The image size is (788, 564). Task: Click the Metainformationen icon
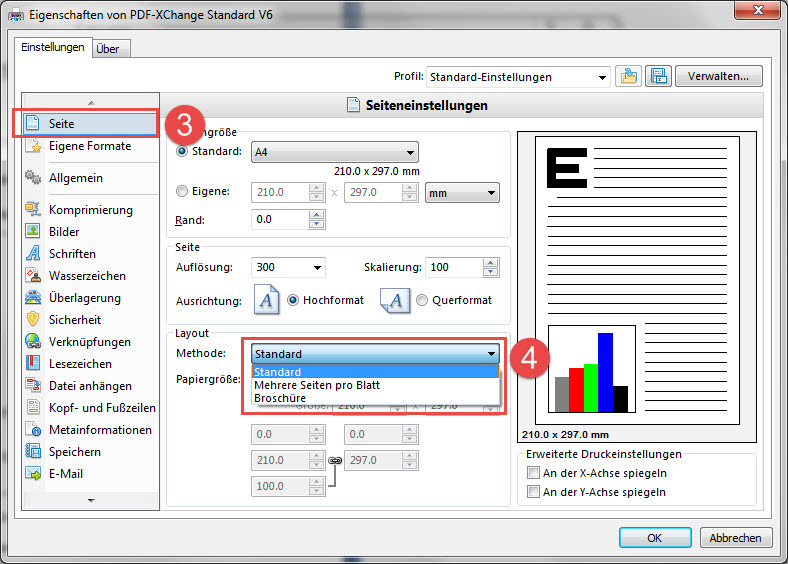[x=33, y=429]
